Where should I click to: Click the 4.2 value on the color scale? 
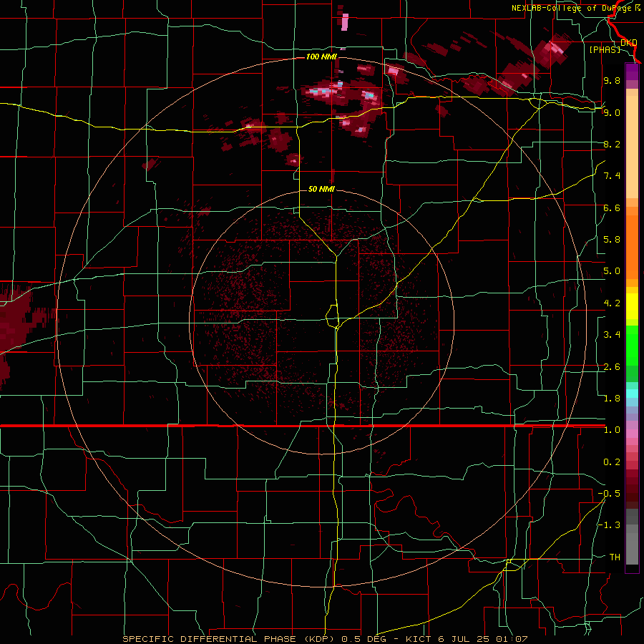[612, 303]
